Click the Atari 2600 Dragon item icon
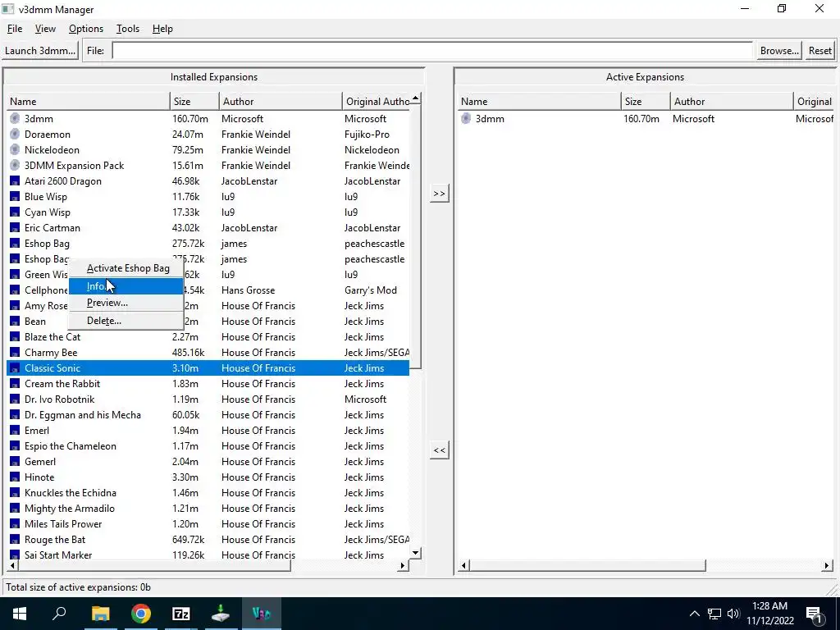The width and height of the screenshot is (840, 630). point(15,181)
